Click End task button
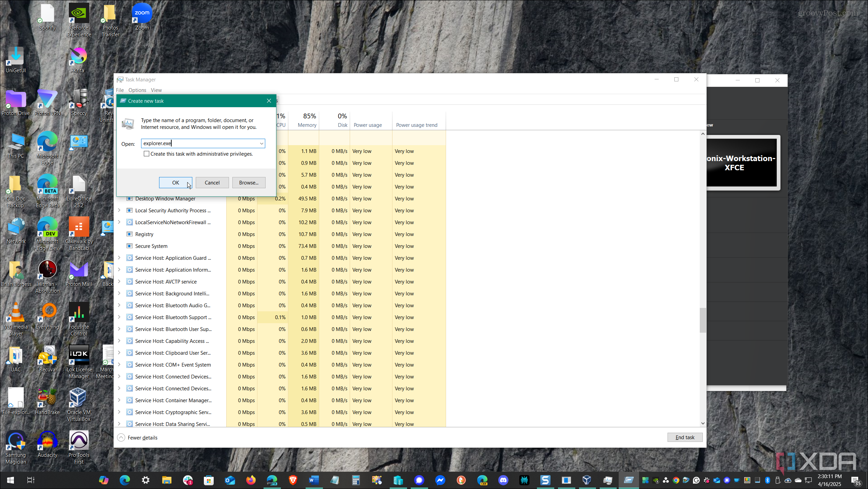The width and height of the screenshot is (868, 489). pos(685,437)
